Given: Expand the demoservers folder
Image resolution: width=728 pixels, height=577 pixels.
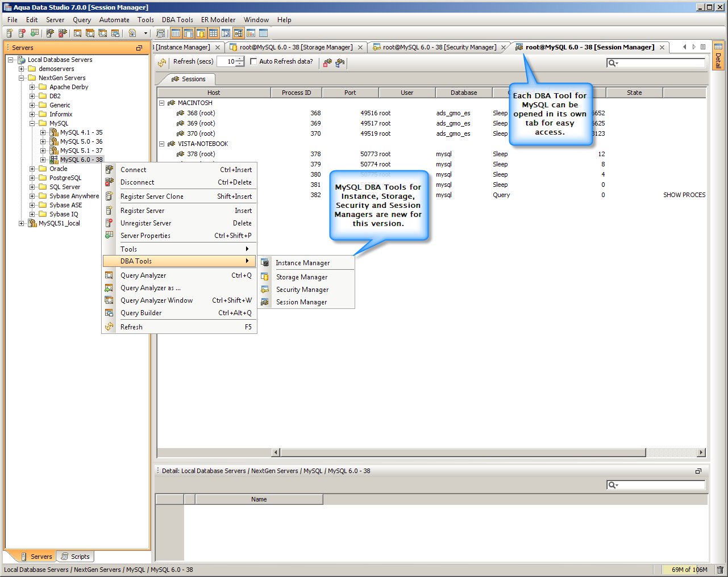Looking at the screenshot, I should (x=22, y=69).
